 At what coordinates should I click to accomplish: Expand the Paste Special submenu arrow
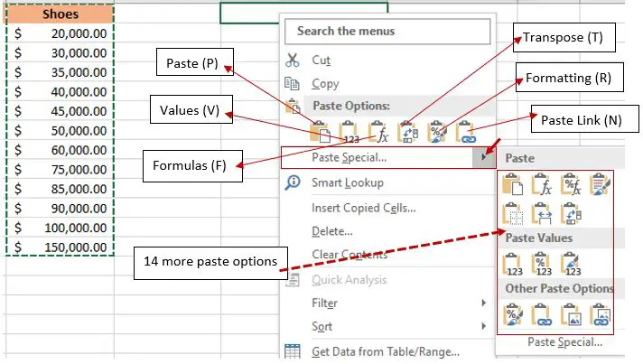click(485, 157)
